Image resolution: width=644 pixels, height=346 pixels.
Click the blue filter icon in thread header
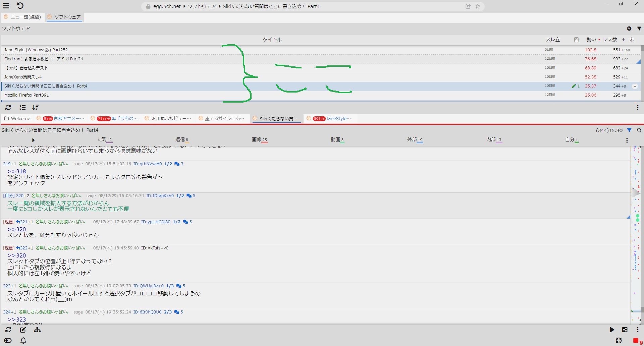(629, 130)
